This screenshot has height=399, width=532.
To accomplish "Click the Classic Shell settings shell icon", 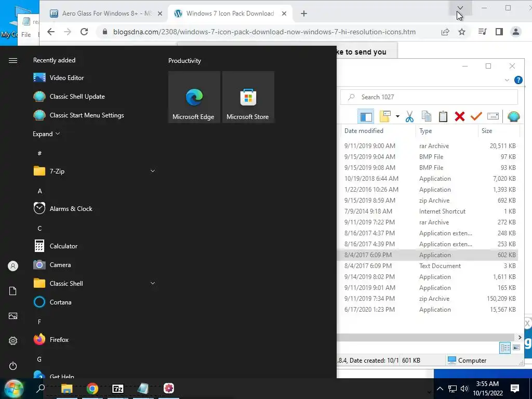I will pos(513,116).
